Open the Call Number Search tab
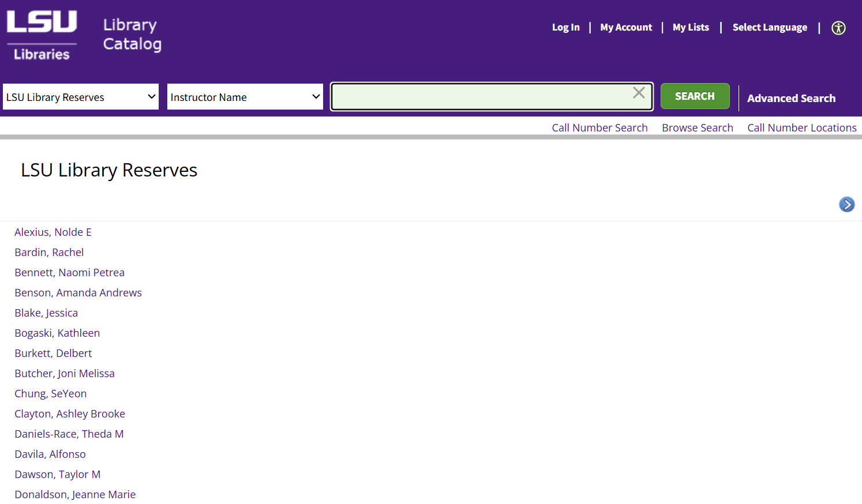Image resolution: width=862 pixels, height=504 pixels. [x=599, y=127]
